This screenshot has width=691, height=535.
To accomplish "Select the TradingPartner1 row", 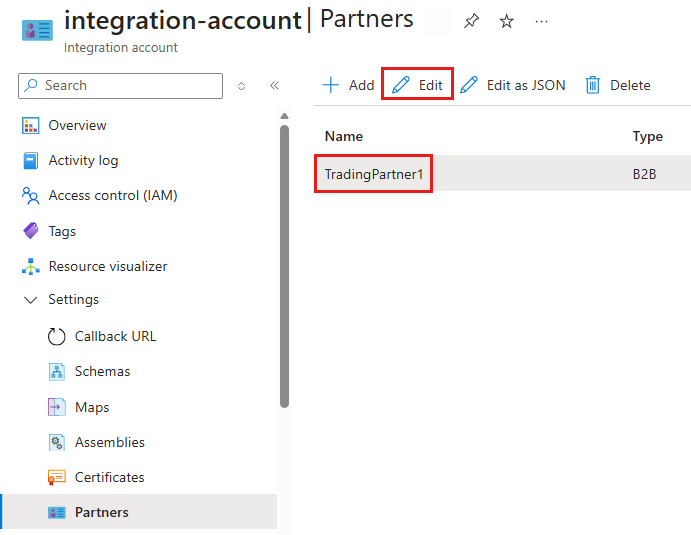I will point(374,174).
